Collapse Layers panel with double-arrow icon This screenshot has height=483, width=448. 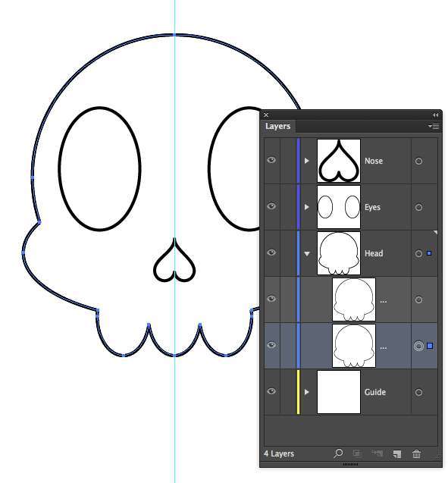435,115
